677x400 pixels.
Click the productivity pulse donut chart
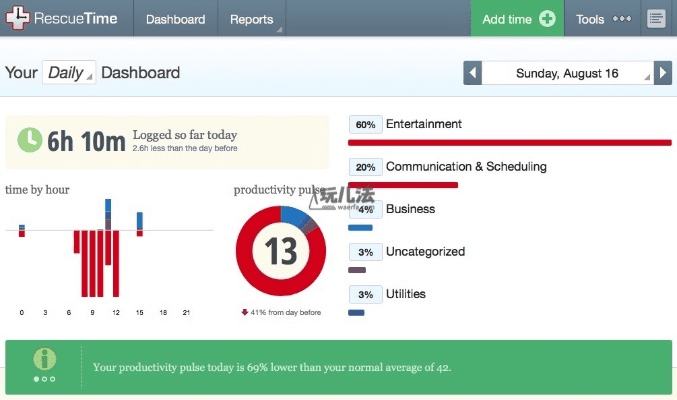click(281, 250)
